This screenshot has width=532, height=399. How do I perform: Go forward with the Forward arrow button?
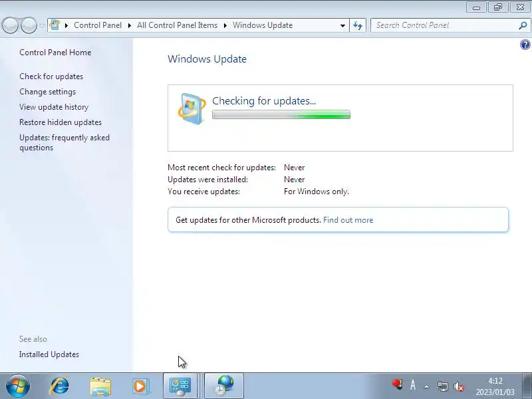pos(29,25)
